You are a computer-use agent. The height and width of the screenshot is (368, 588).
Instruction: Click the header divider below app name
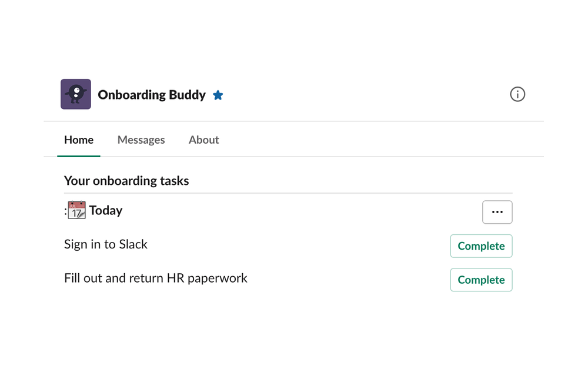tap(294, 121)
